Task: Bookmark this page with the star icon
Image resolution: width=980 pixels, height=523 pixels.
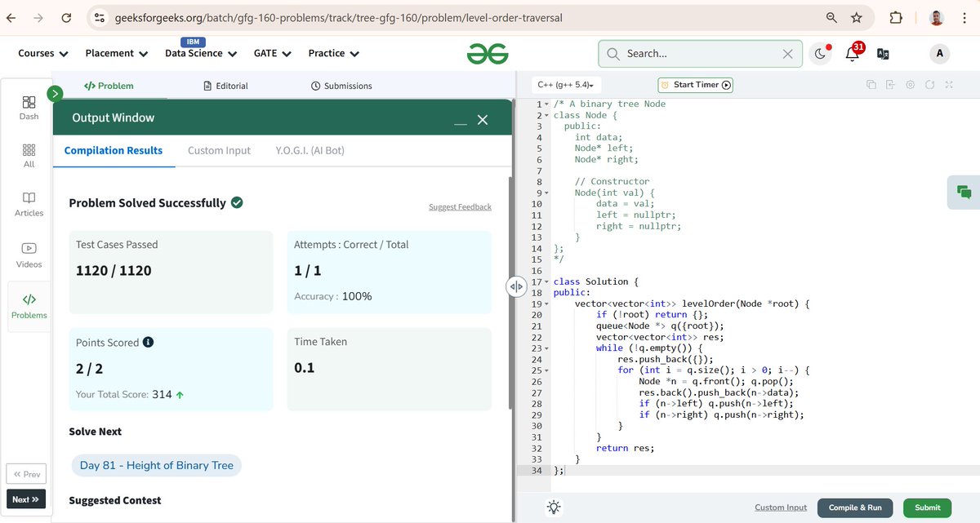Action: (857, 17)
